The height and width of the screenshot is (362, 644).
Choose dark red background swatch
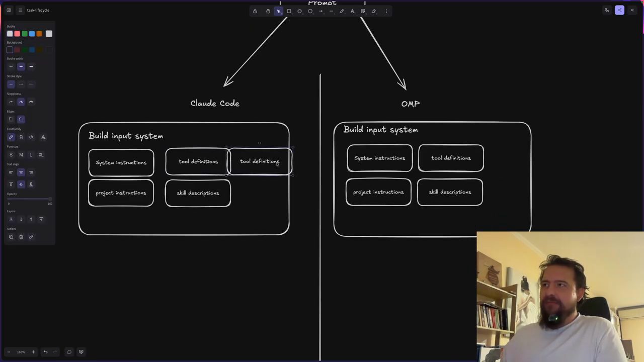(x=17, y=50)
